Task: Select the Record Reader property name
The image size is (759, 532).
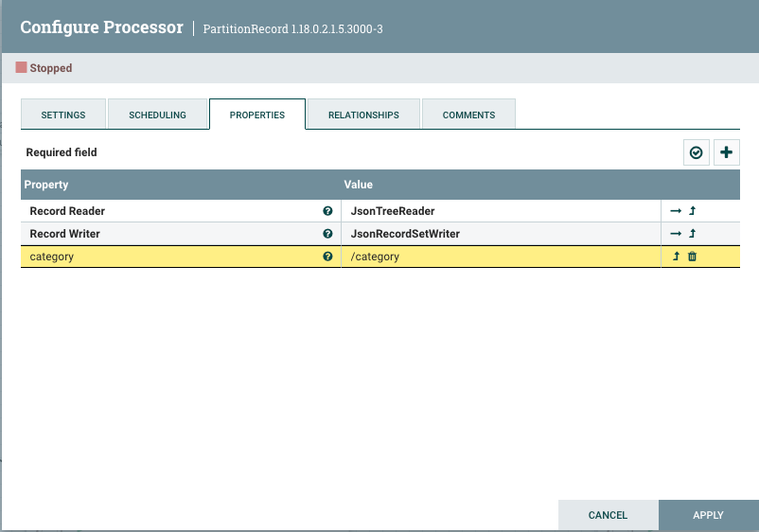Action: (x=67, y=211)
